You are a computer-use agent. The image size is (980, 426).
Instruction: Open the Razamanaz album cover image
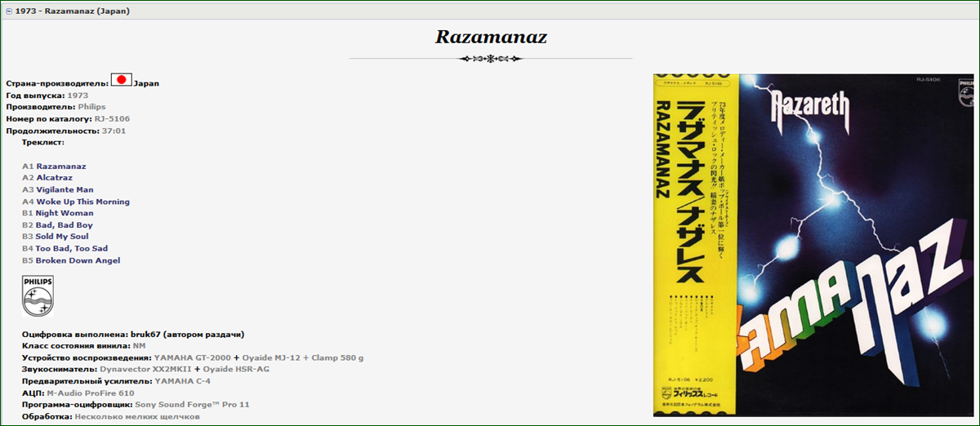pyautogui.click(x=813, y=245)
